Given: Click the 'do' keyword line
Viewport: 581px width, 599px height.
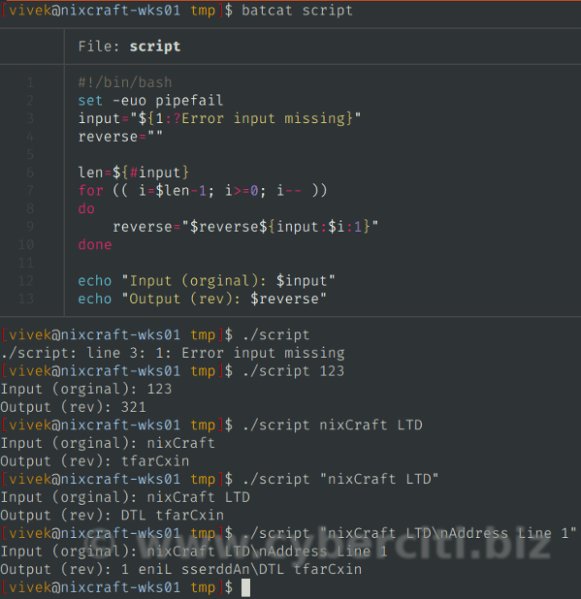Looking at the screenshot, I should click(x=86, y=209).
